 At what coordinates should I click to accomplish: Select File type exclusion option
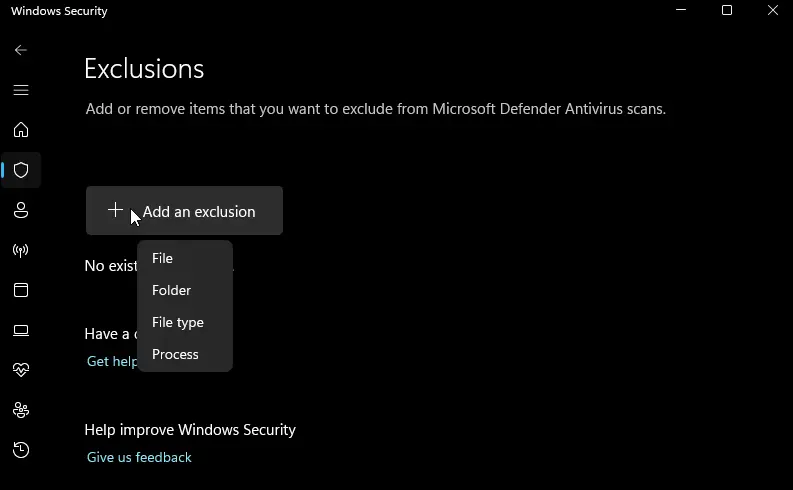click(178, 322)
